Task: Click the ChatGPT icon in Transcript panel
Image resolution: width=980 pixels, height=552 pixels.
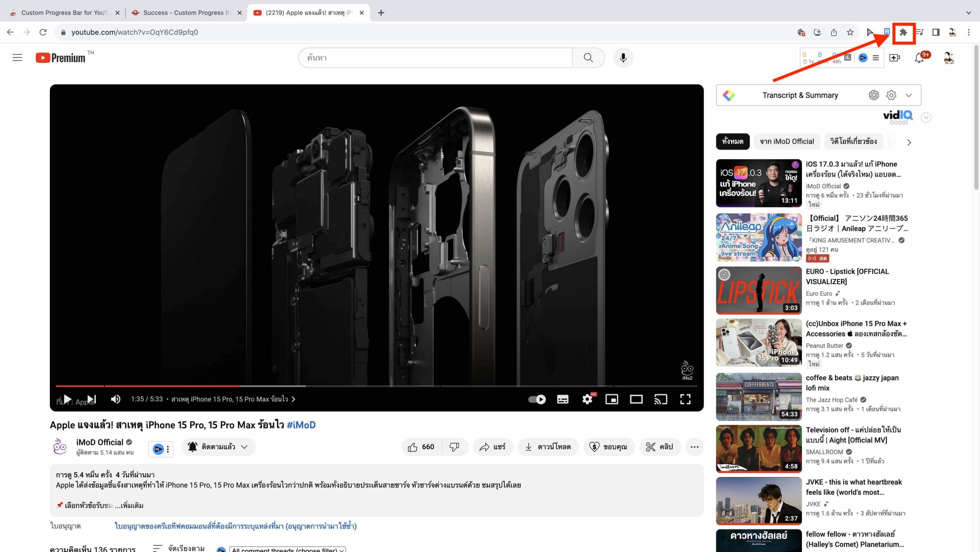Action: point(874,95)
